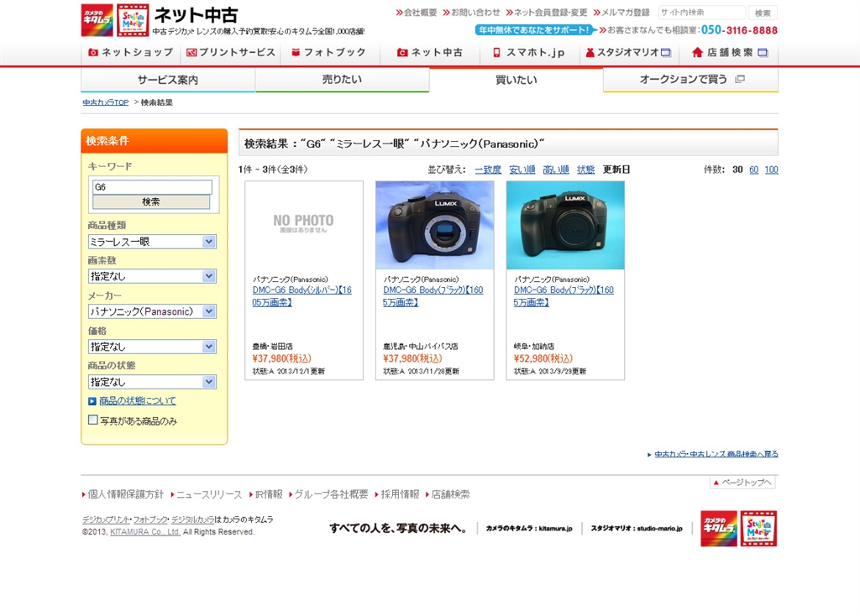The image size is (860, 616).
Task: Toggle the 写真がある商品のみ checkbox
Action: tap(93, 420)
